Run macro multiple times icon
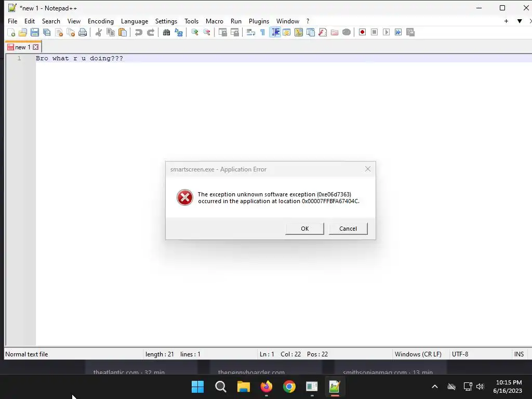Viewport: 532px width, 399px height. pyautogui.click(x=398, y=32)
